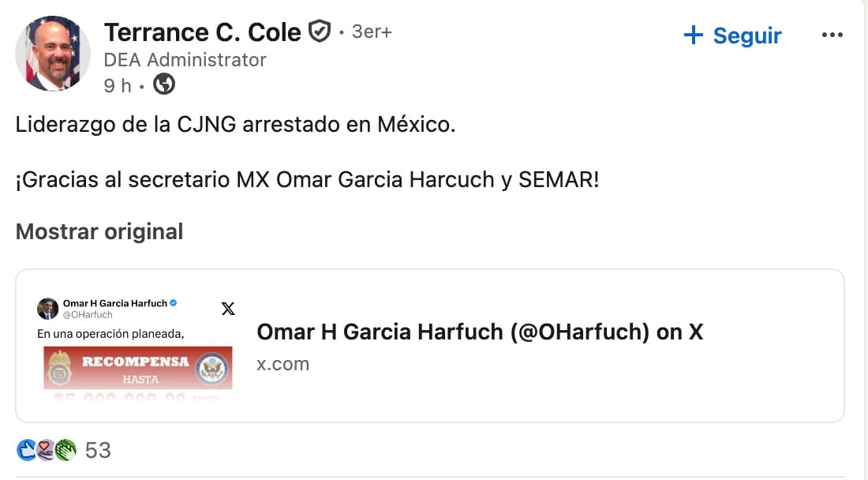Click the purple support reaction icon
This screenshot has height=480, width=868.
(x=46, y=450)
